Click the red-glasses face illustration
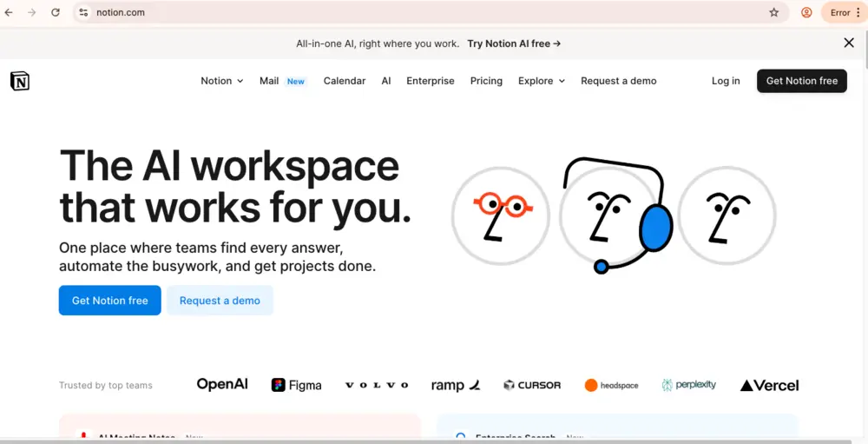868x444 pixels. pyautogui.click(x=501, y=215)
